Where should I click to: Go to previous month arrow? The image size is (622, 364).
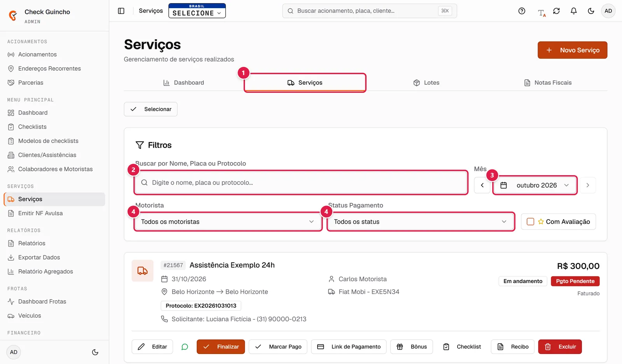coord(482,185)
